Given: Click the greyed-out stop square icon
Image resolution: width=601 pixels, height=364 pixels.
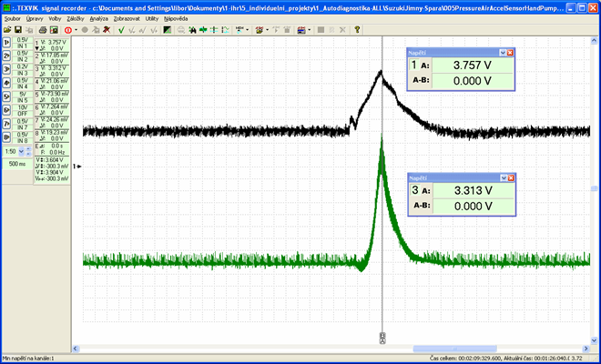Looking at the screenshot, I should (321, 30).
